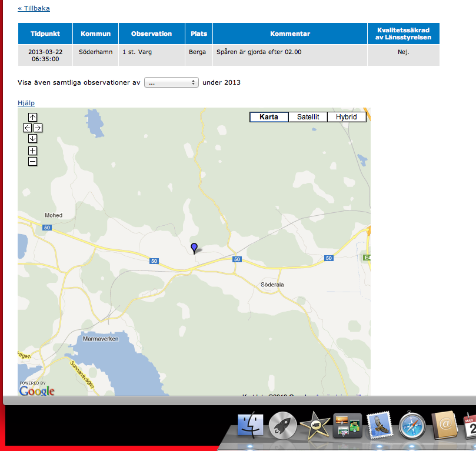Zoom in on the map with plus button
Screen dimensions: 476x451
(33, 151)
